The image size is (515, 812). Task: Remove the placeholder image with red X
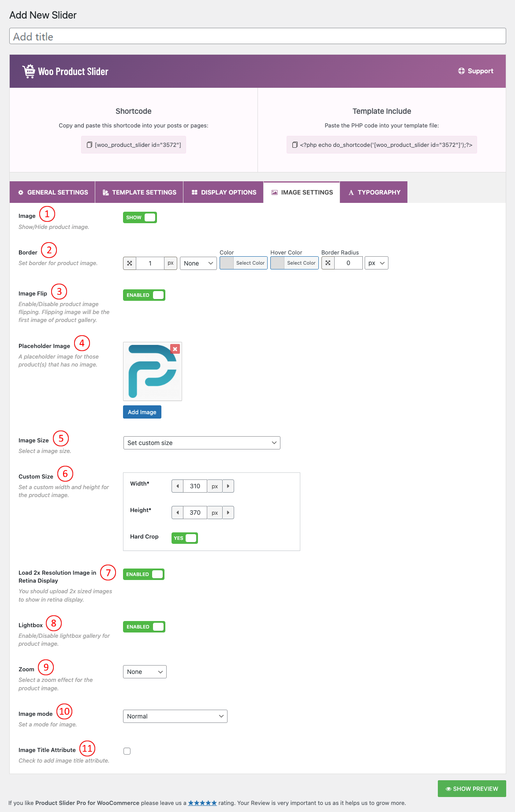[x=175, y=349]
